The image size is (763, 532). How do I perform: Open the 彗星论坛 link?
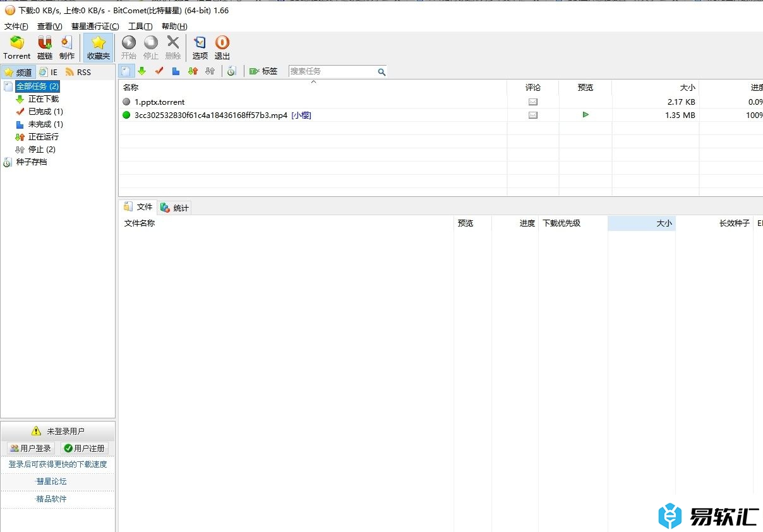coord(51,482)
